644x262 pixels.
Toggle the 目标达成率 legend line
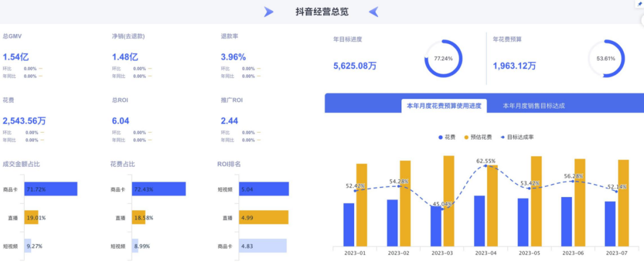(517, 138)
